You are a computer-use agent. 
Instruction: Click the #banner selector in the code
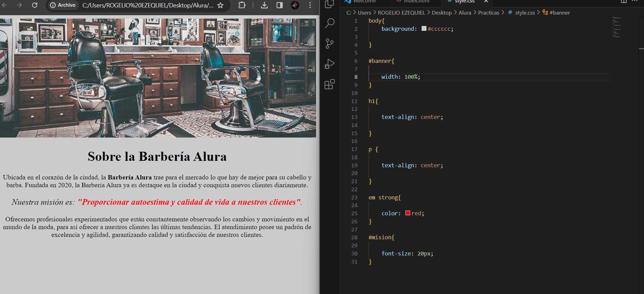tap(380, 61)
